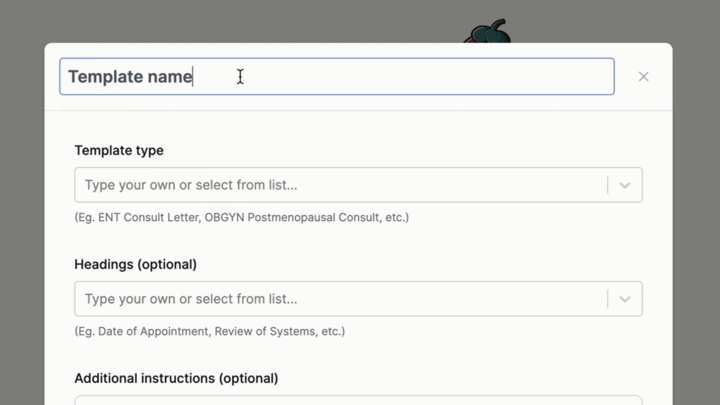Click the "Headings (optional)" label

pyautogui.click(x=135, y=264)
